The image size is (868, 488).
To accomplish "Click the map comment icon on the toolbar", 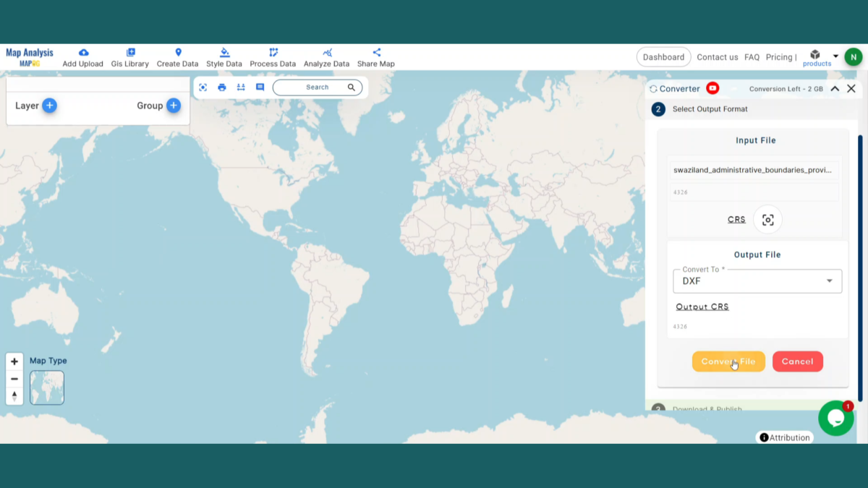I will (260, 87).
